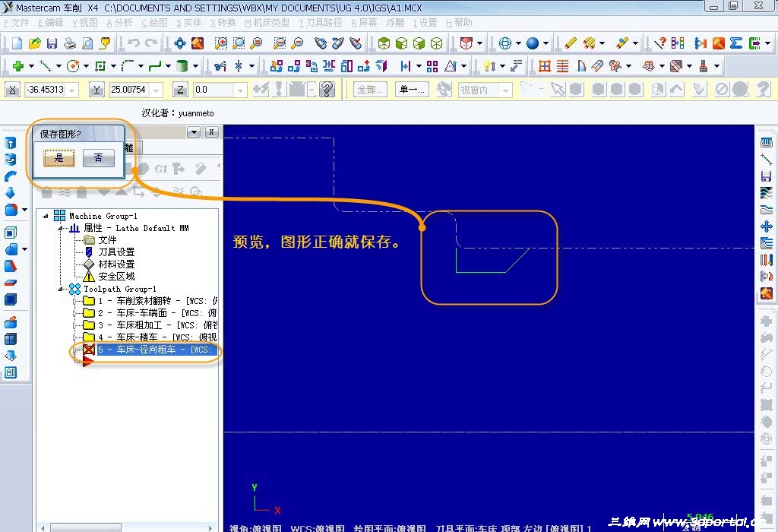Select 安全区域 in the properties tree

tap(116, 277)
